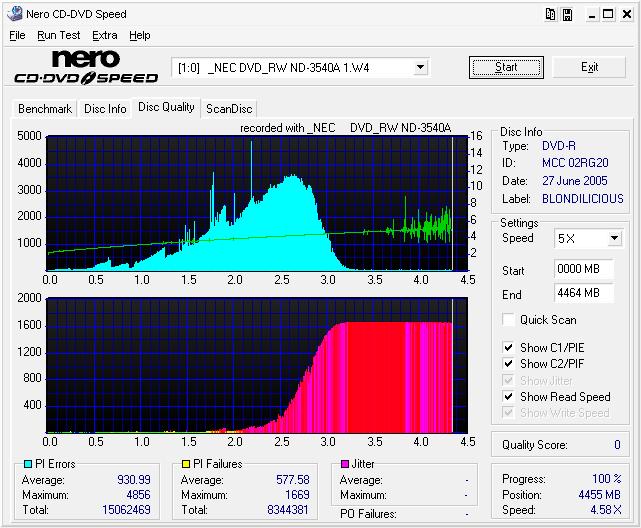The image size is (641, 528).
Task: Open the Extra menu
Action: click(105, 36)
